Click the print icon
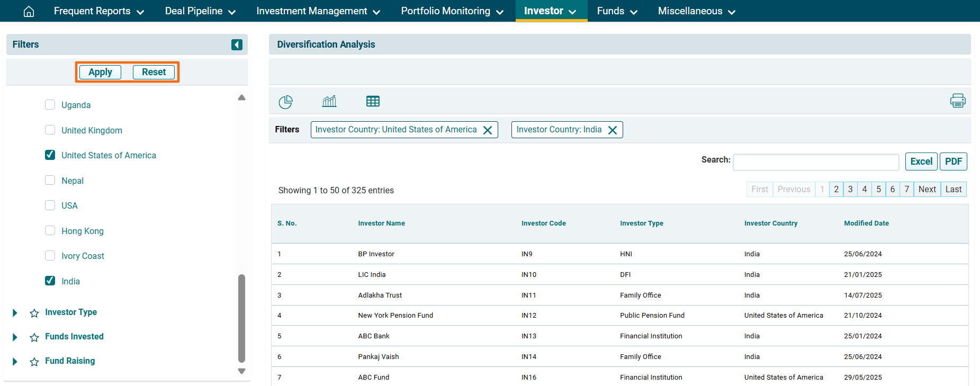Screen dimensions: 980x386 click(x=957, y=101)
